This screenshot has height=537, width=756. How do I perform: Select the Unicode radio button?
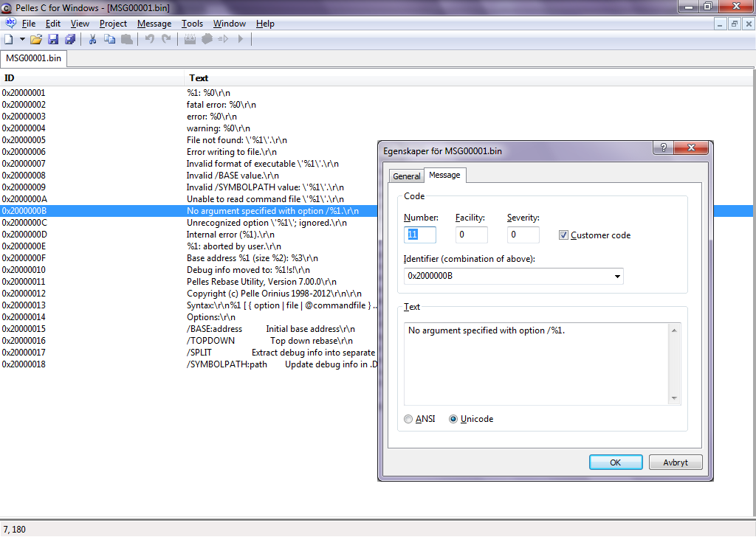(453, 419)
